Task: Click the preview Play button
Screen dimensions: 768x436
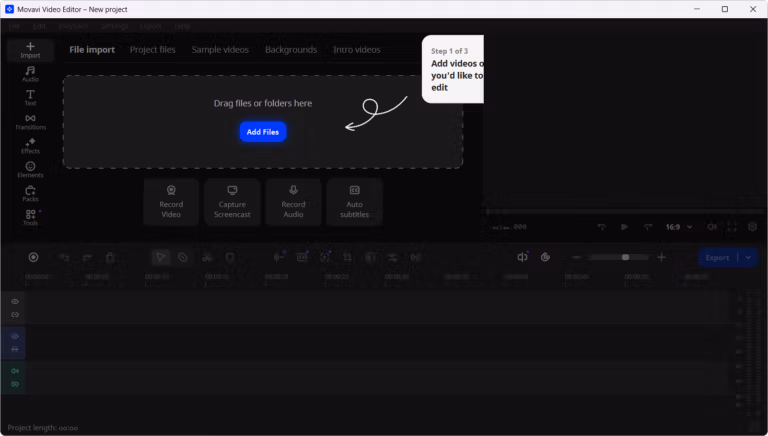Action: pyautogui.click(x=624, y=227)
